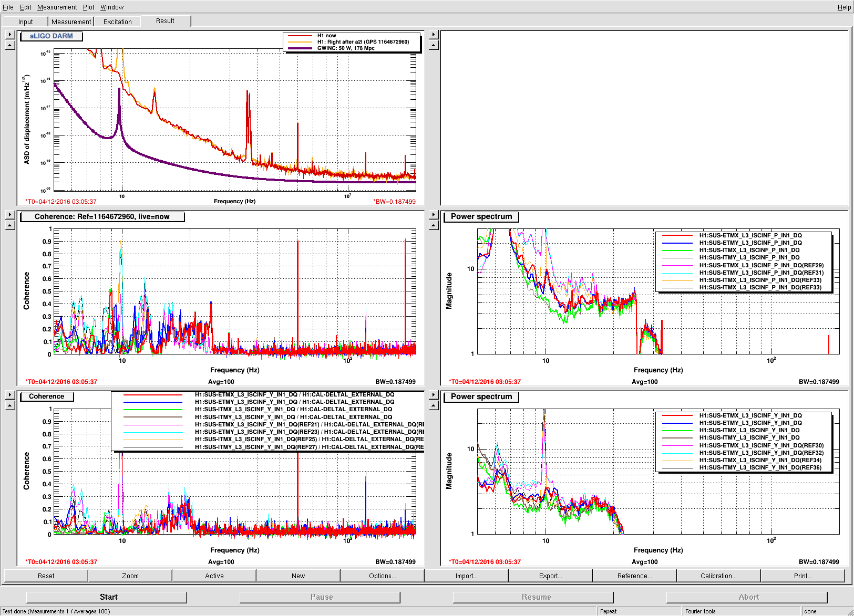Open the Help menu
The image size is (854, 616).
point(844,7)
